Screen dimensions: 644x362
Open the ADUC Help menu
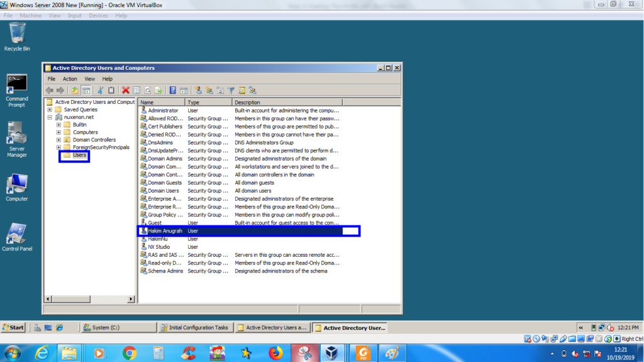tap(107, 79)
